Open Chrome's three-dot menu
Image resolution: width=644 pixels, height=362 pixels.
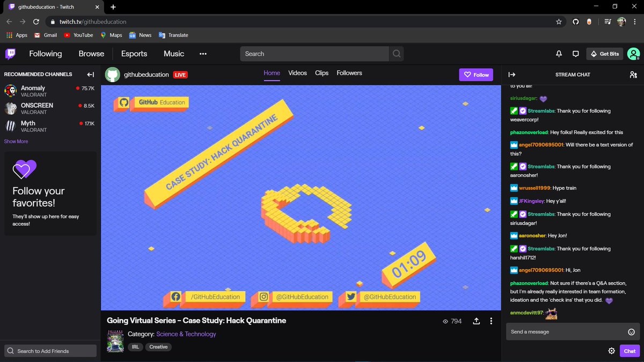tap(636, 22)
